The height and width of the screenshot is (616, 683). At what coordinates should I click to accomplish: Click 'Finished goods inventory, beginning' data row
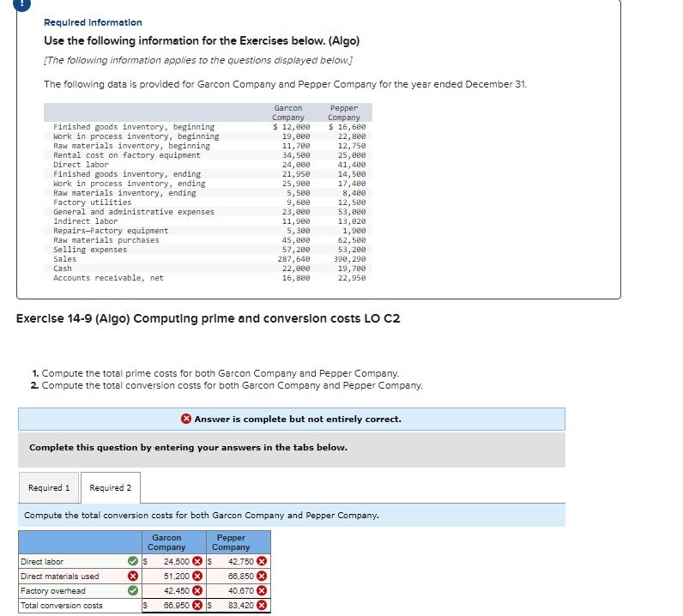tap(209, 127)
